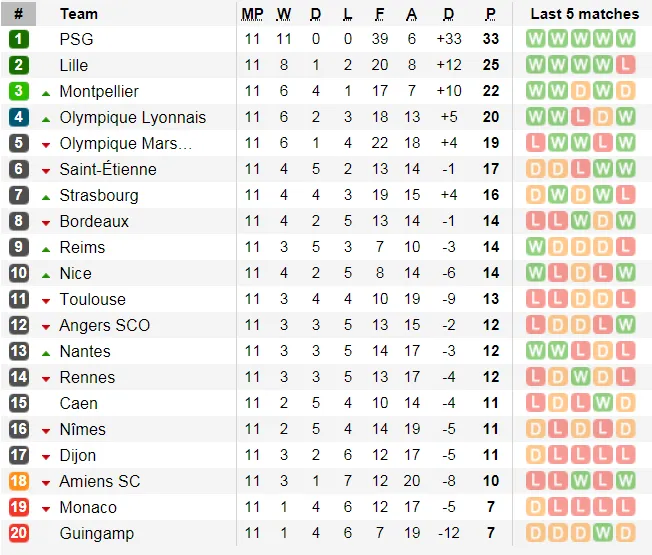Click the green up arrow next to Montpellier
The image size is (652, 555).
(x=46, y=92)
